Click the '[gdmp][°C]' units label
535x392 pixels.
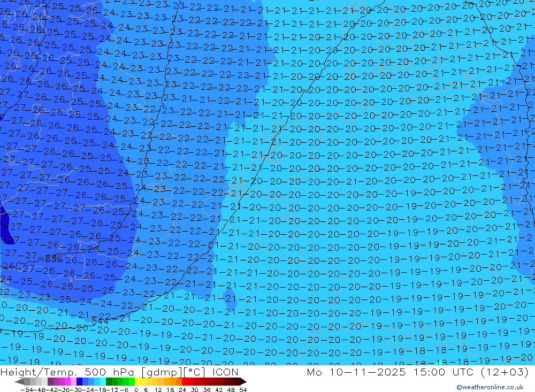click(x=173, y=372)
